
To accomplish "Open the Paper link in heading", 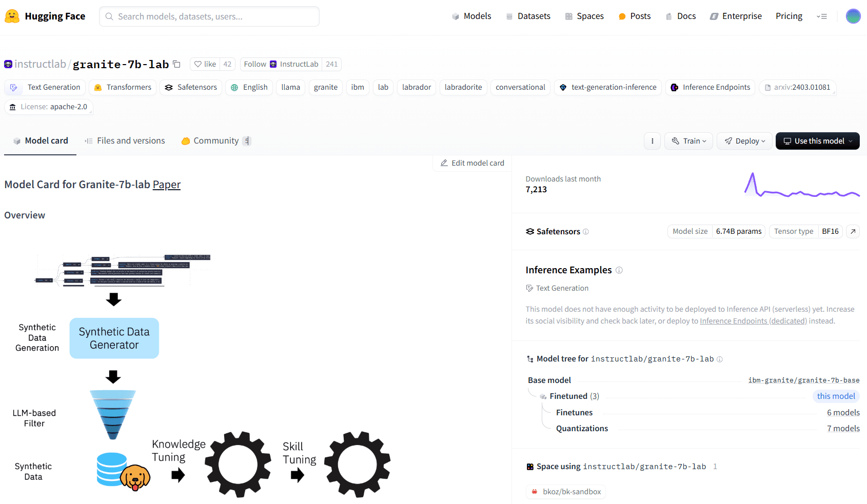I will [167, 185].
